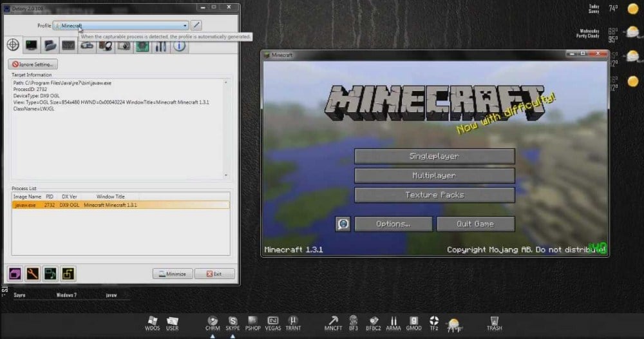Launch GMOD from the dock

pos(413,324)
